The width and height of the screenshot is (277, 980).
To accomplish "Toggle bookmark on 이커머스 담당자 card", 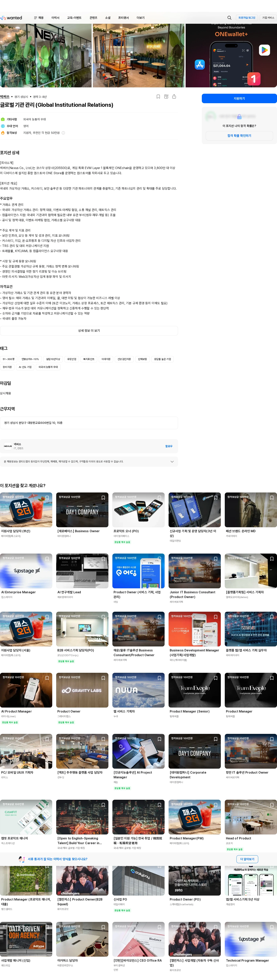I will click(103, 927).
